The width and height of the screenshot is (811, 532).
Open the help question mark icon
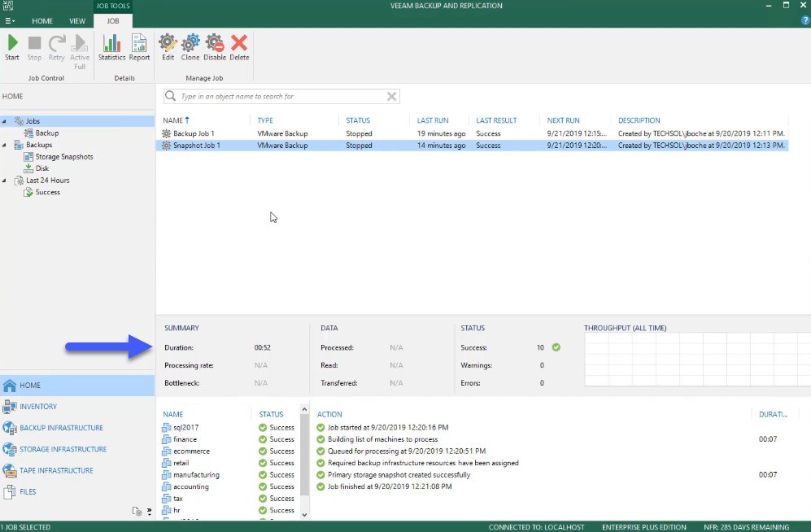click(804, 20)
